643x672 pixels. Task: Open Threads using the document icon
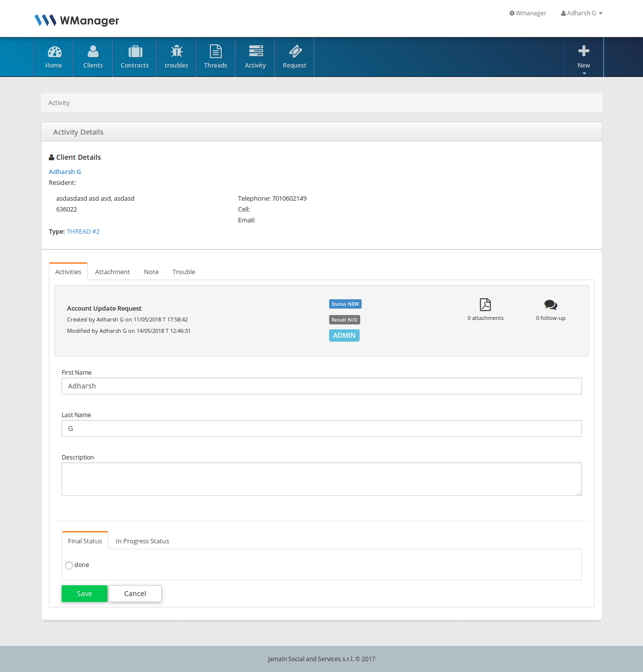tap(216, 52)
